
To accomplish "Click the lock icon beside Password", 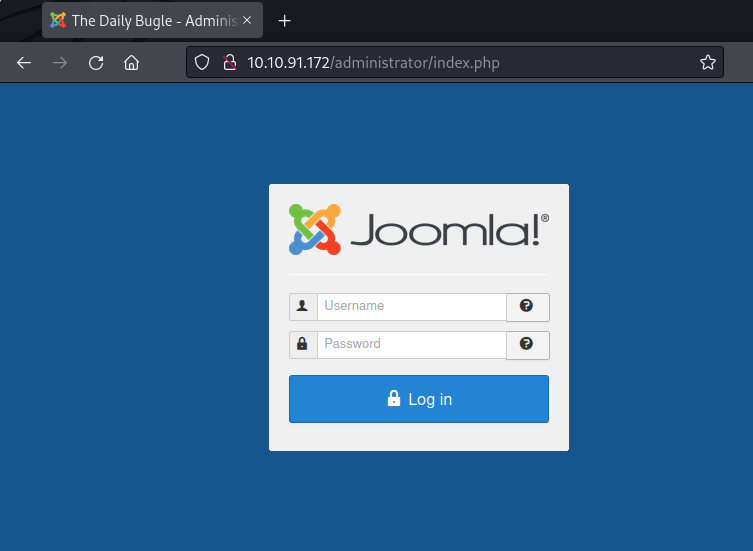I will (x=303, y=344).
